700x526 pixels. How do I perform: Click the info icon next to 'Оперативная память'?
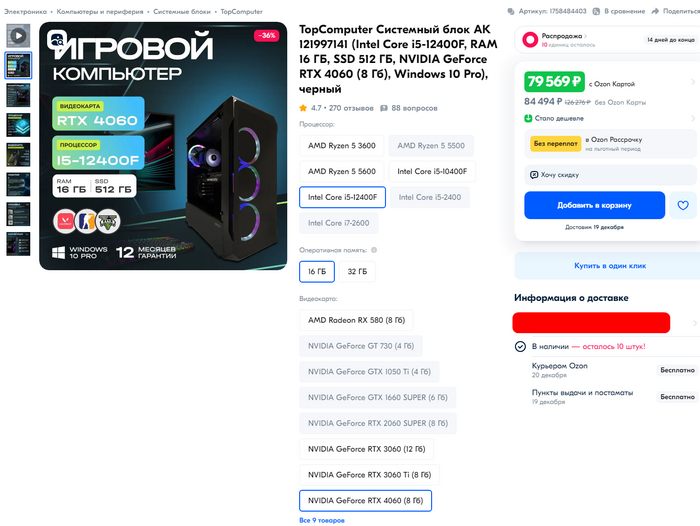(x=374, y=250)
